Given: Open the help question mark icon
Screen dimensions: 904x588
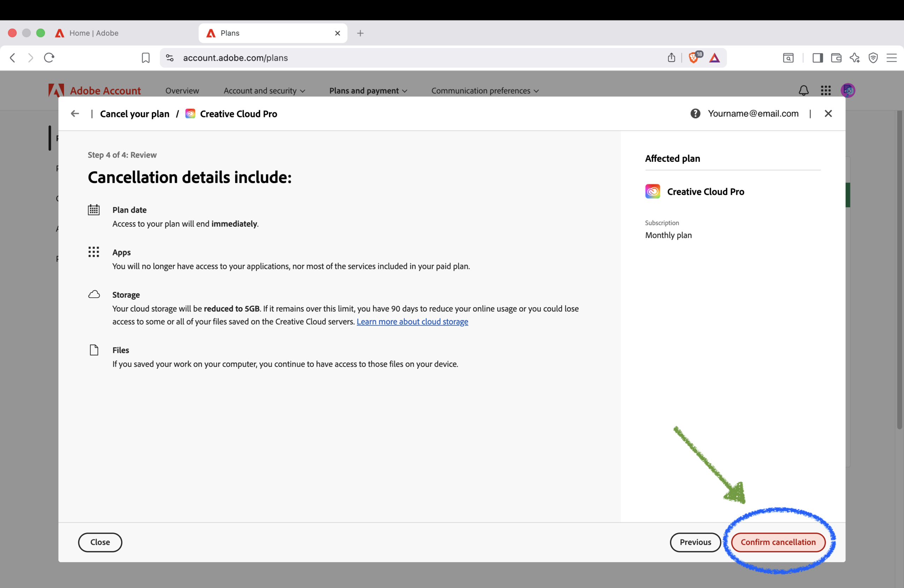Looking at the screenshot, I should point(695,114).
